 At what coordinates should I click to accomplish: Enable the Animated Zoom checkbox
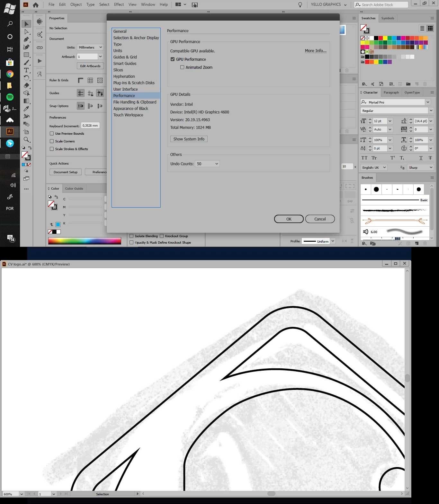tap(182, 67)
